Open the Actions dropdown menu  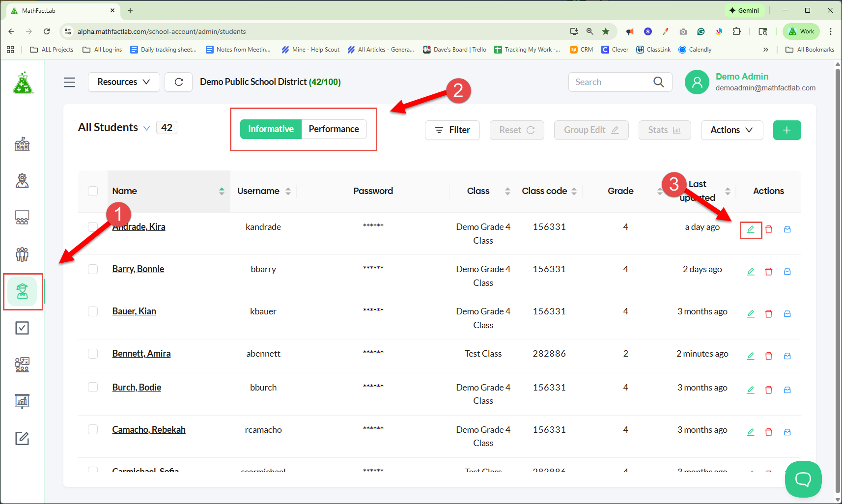[x=732, y=130]
